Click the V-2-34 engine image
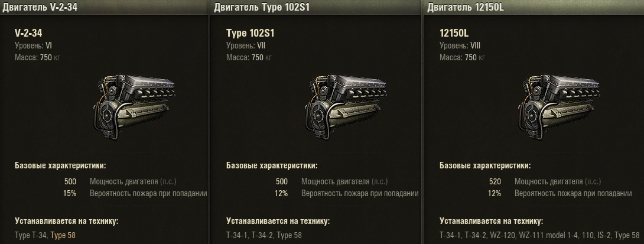644x244 pixels. 134,108
